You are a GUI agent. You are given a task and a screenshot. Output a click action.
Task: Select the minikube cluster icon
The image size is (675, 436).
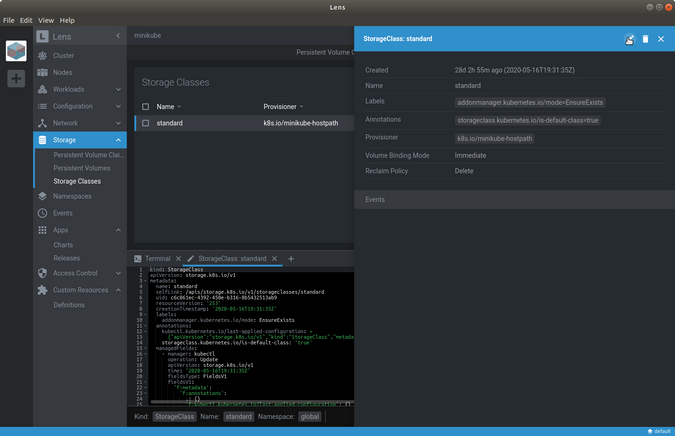point(16,51)
